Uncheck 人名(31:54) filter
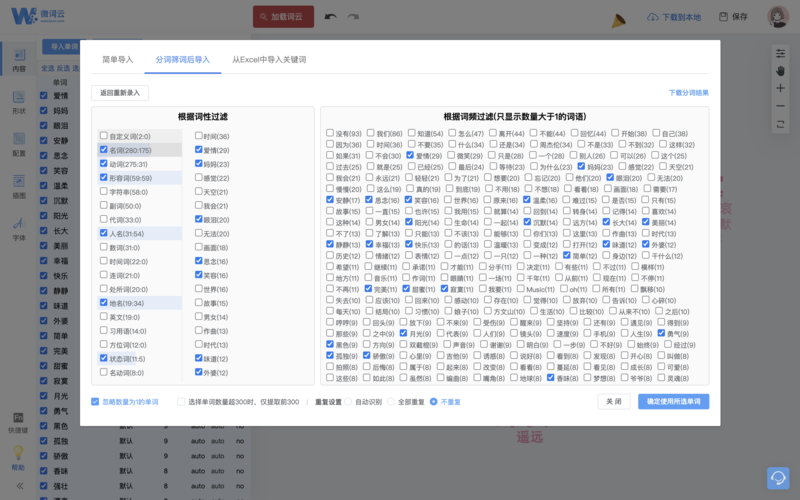This screenshot has width=800, height=500. [x=104, y=233]
